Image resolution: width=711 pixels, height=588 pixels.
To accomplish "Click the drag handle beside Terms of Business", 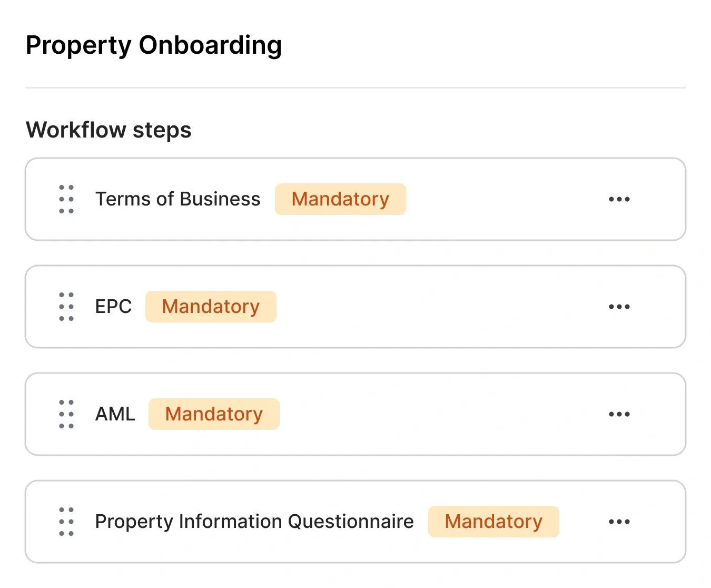I will [x=66, y=199].
